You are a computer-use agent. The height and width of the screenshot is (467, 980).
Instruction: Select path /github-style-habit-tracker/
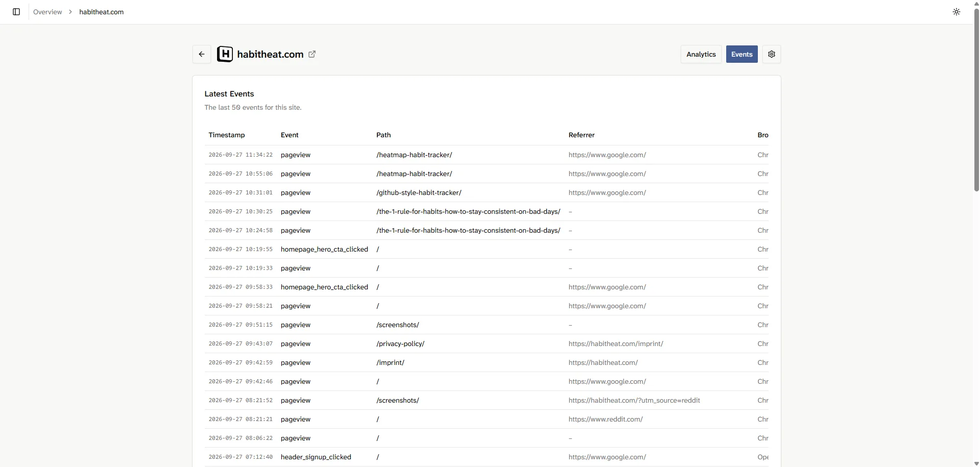coord(419,192)
